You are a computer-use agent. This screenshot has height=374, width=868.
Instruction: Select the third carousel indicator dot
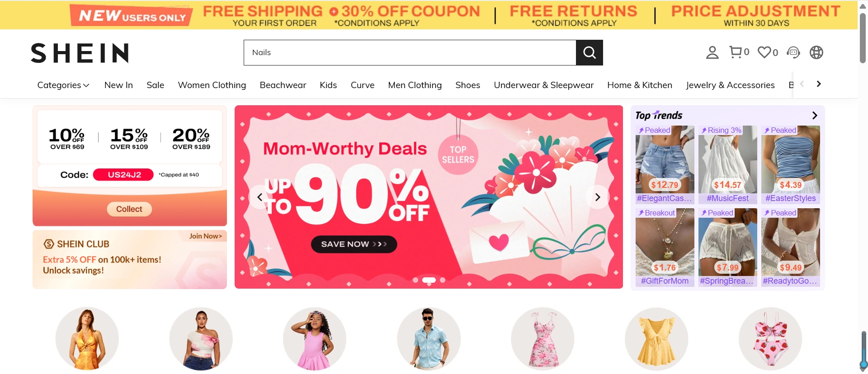443,280
